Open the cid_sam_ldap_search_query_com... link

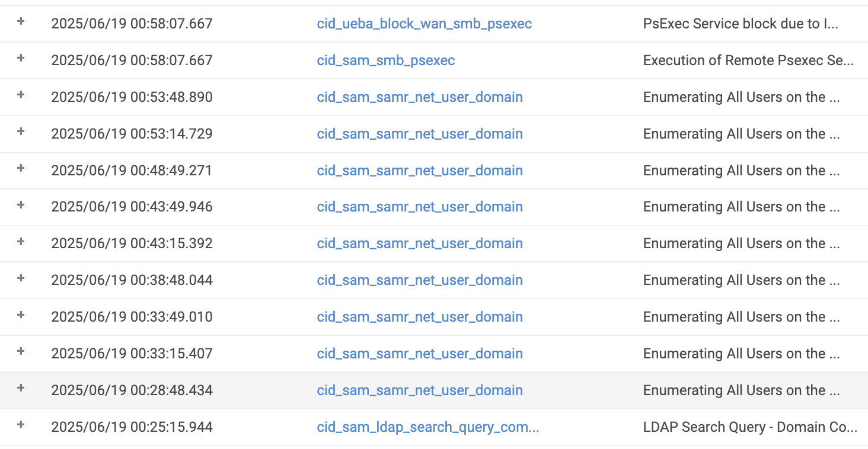tap(428, 427)
